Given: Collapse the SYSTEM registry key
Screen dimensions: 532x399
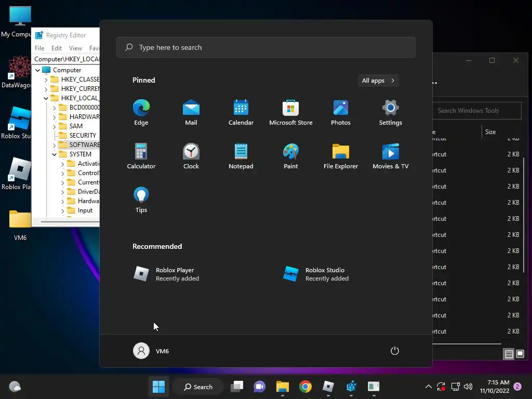Looking at the screenshot, I should coord(54,154).
